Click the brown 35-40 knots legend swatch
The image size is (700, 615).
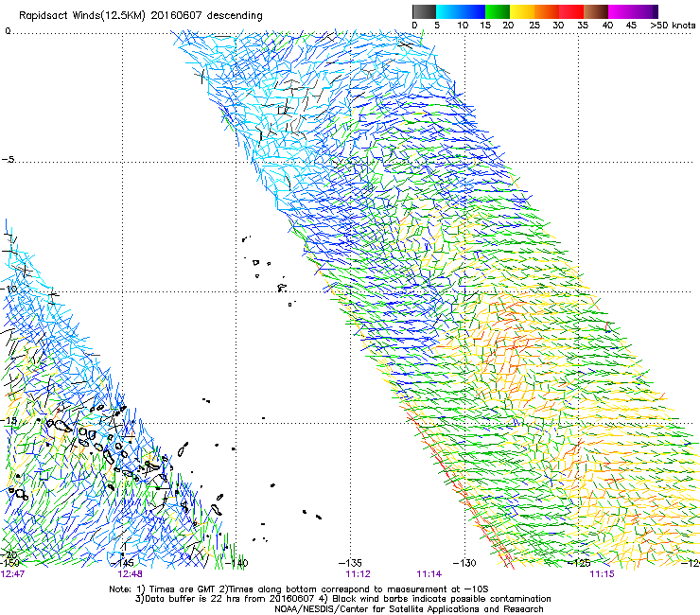tap(596, 11)
